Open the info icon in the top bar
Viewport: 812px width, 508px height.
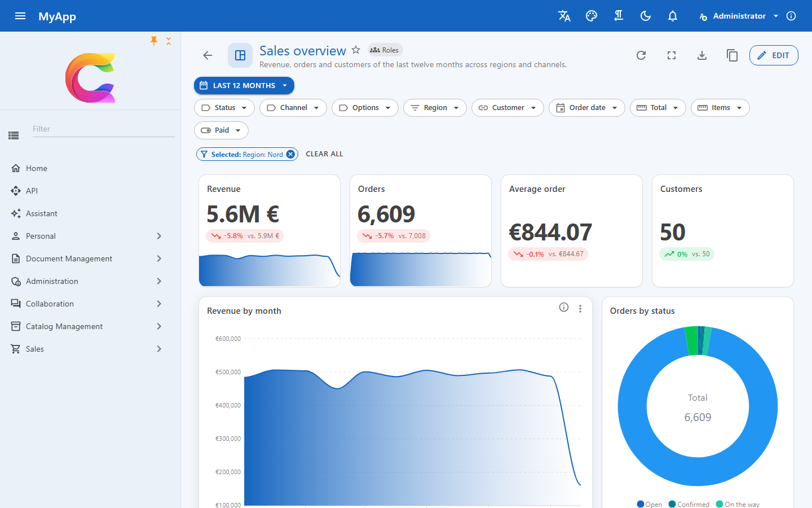click(x=791, y=16)
